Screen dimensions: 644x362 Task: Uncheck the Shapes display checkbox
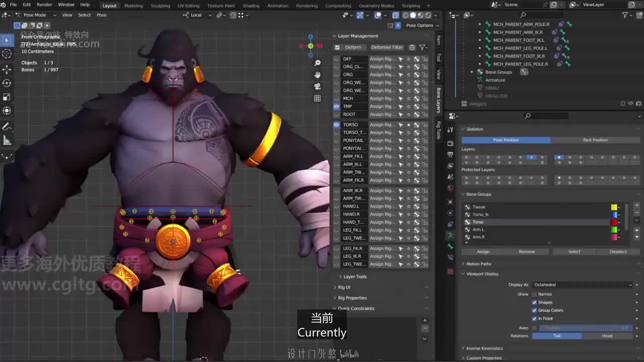tap(534, 302)
